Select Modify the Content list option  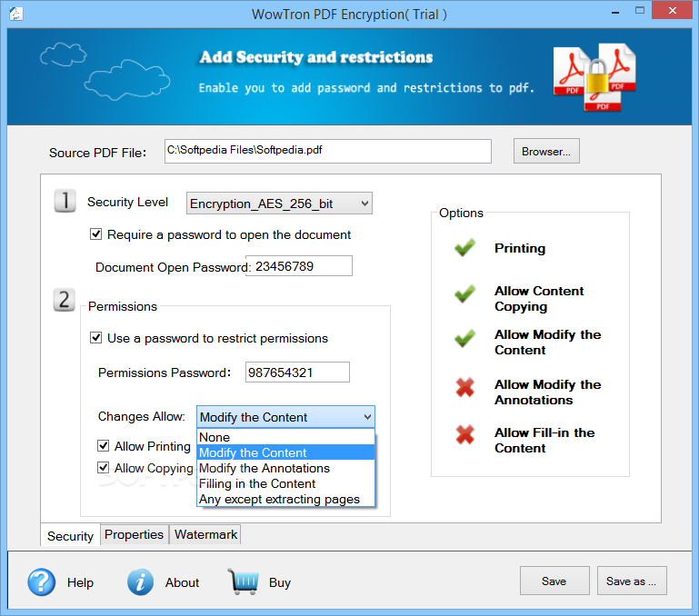point(285,452)
